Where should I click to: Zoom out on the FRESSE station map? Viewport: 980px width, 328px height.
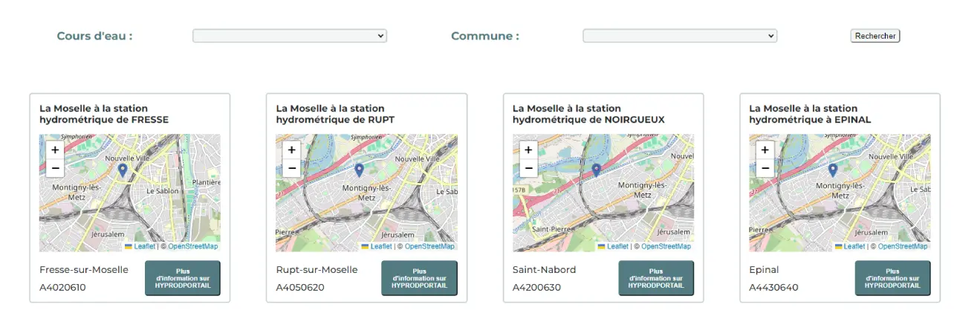click(55, 169)
